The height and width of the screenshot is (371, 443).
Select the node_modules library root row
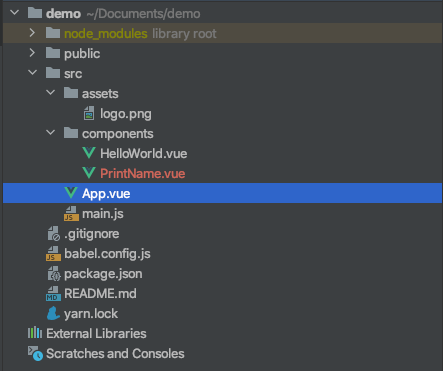[x=223, y=33]
